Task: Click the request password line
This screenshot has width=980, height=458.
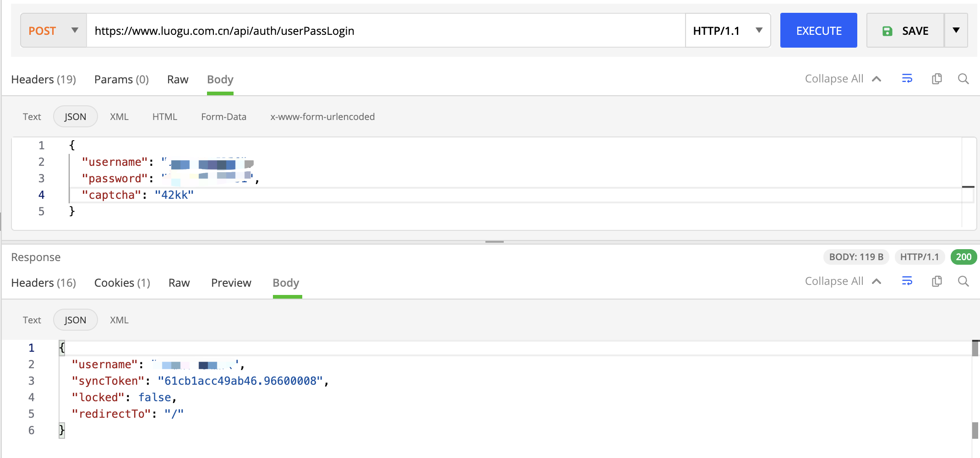Action: pyautogui.click(x=170, y=179)
